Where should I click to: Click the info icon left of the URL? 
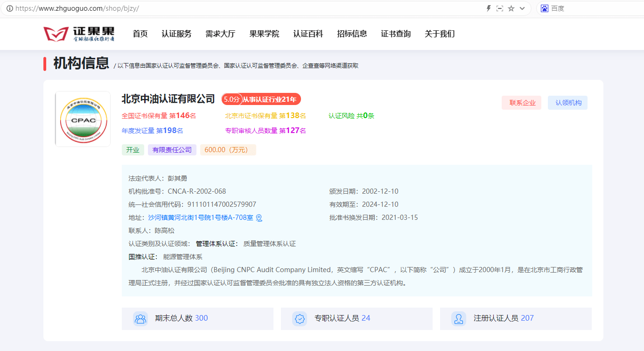click(x=9, y=8)
